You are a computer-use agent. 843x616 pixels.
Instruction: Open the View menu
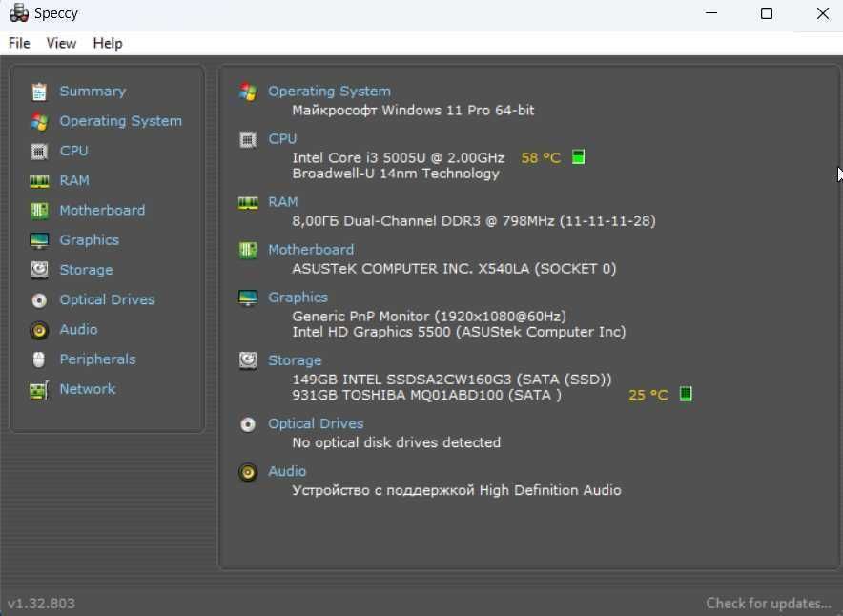point(61,44)
